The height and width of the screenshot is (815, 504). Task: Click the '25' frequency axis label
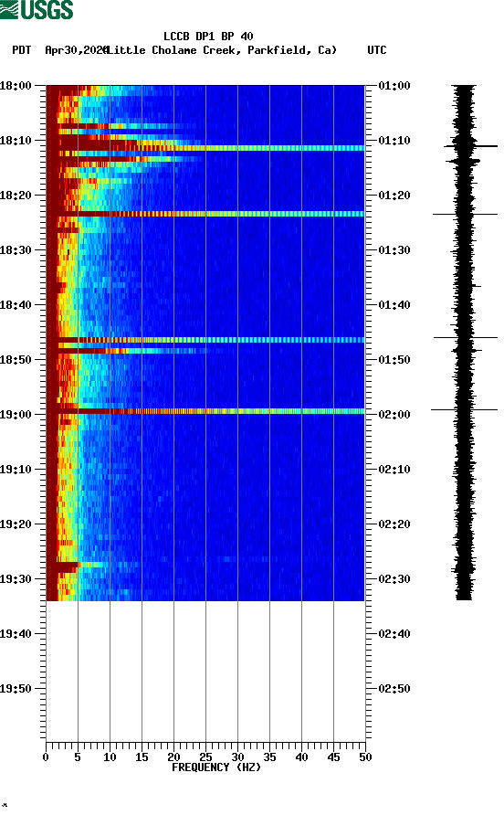tap(205, 757)
